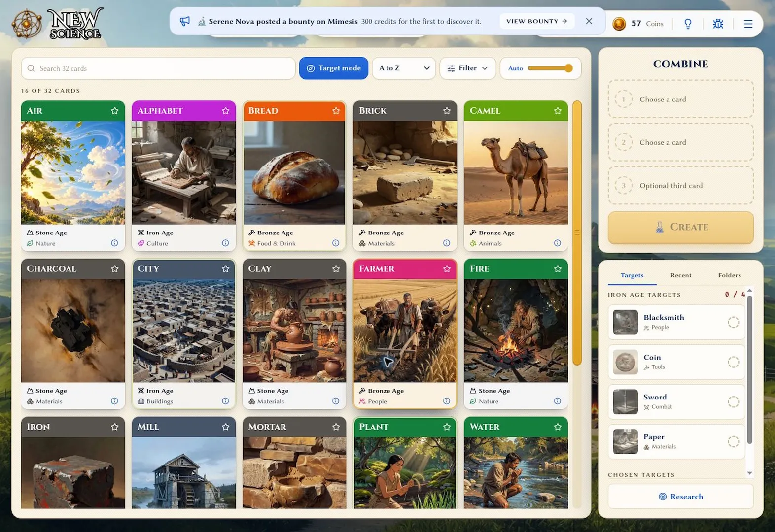Favorite the City card star

pos(226,269)
